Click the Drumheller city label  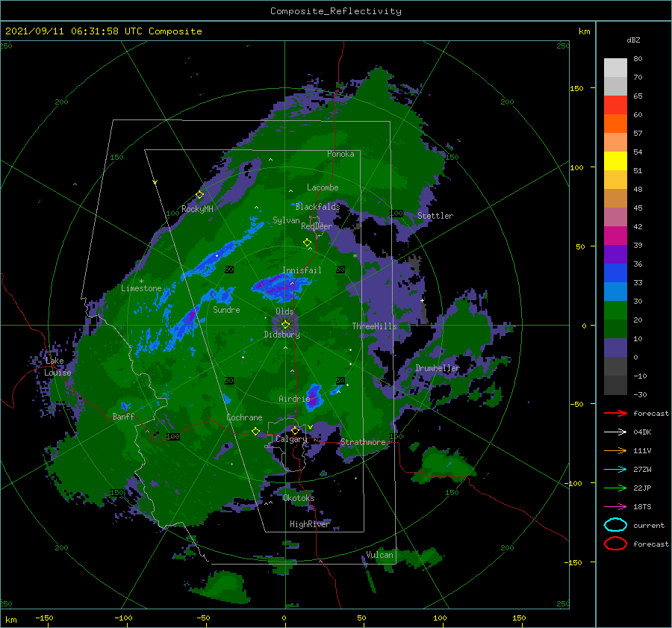(x=438, y=368)
